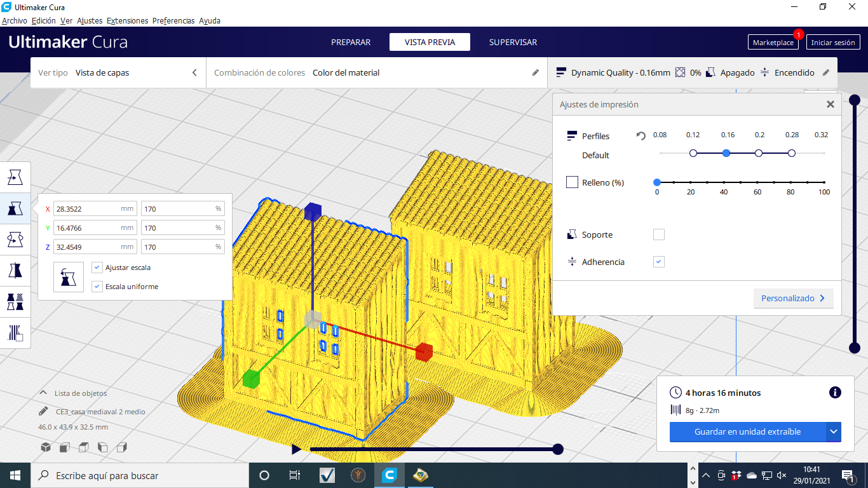Uncheck the Ajustar escala checkbox
The width and height of the screenshot is (868, 488).
click(97, 268)
